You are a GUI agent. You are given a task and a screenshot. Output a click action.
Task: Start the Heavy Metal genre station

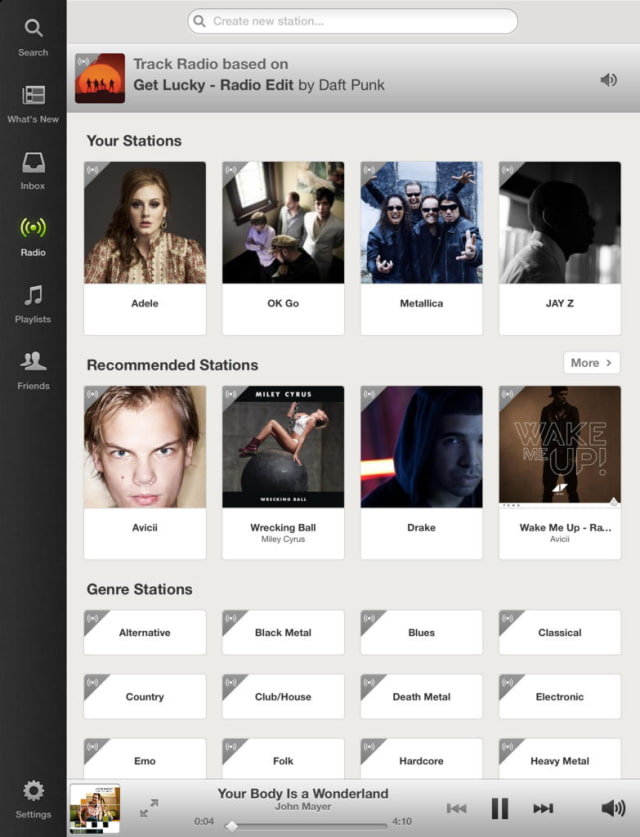click(x=559, y=759)
